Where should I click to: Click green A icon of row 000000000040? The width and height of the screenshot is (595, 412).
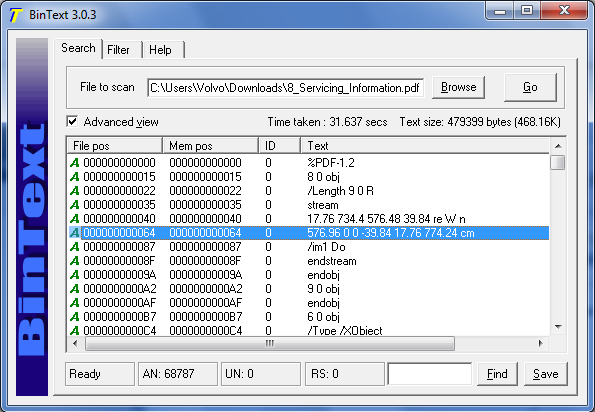tap(75, 219)
